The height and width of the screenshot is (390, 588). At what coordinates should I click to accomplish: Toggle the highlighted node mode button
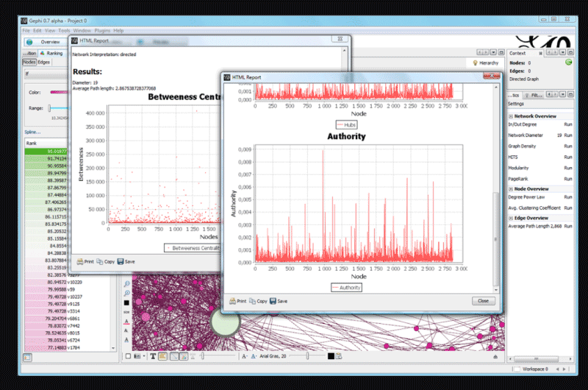point(162,356)
